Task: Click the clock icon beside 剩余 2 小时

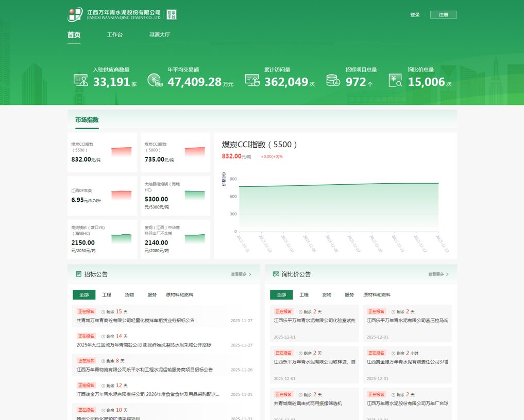Action: pyautogui.click(x=393, y=353)
